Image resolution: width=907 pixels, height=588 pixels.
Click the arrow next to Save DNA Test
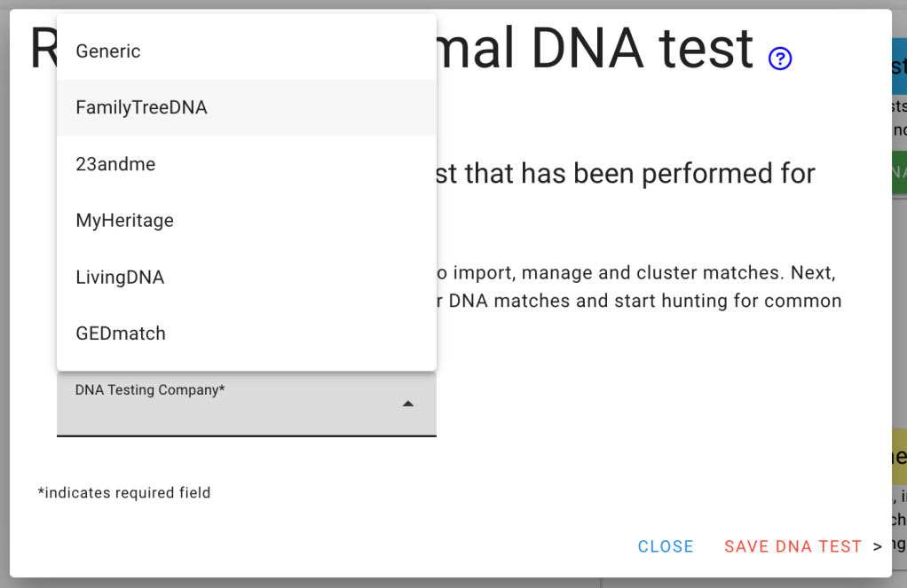(877, 546)
